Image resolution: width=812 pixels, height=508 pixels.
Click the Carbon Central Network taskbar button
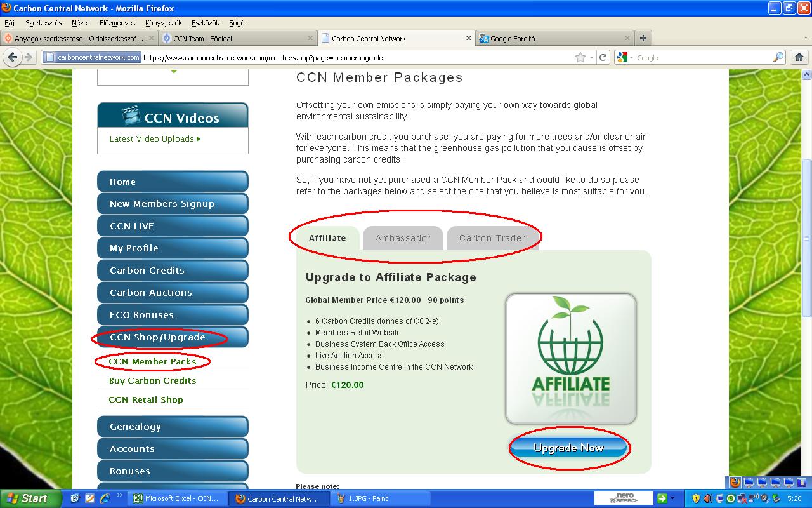(x=280, y=498)
